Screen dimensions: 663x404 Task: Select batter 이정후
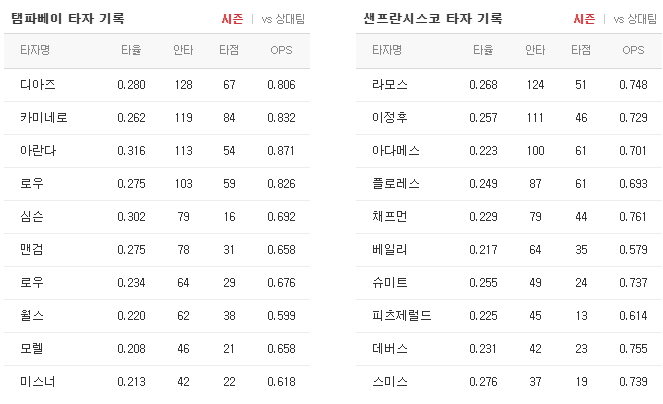[389, 118]
